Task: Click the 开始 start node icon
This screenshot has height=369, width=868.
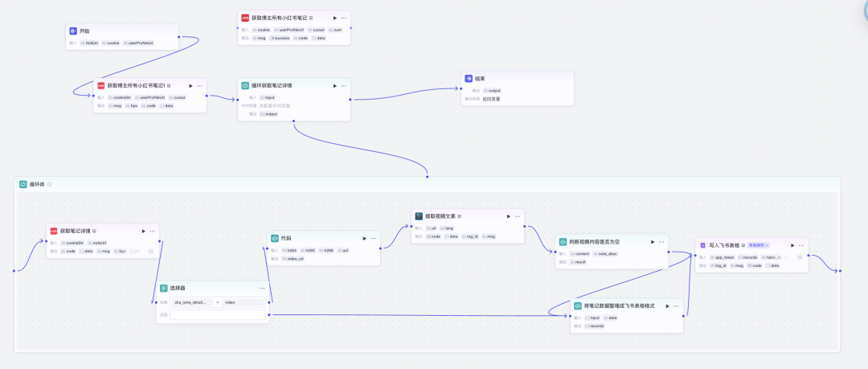Action: pyautogui.click(x=73, y=31)
